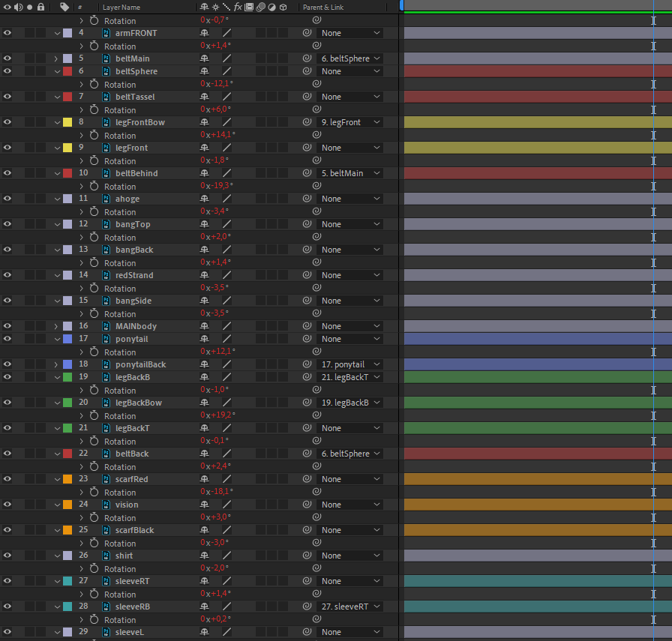The width and height of the screenshot is (672, 641).
Task: Click the Parent & Link column header
Action: tap(323, 7)
